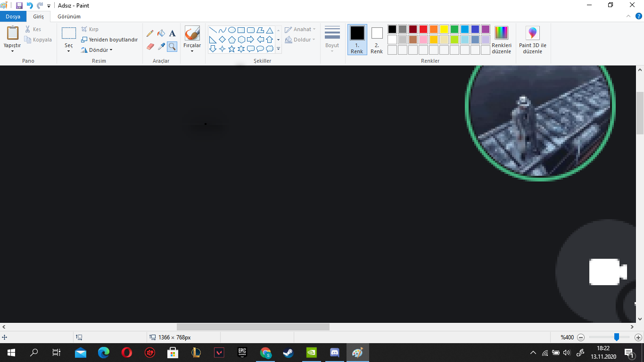Image resolution: width=644 pixels, height=362 pixels.
Task: Click the Undo arrow in title bar
Action: point(30,6)
